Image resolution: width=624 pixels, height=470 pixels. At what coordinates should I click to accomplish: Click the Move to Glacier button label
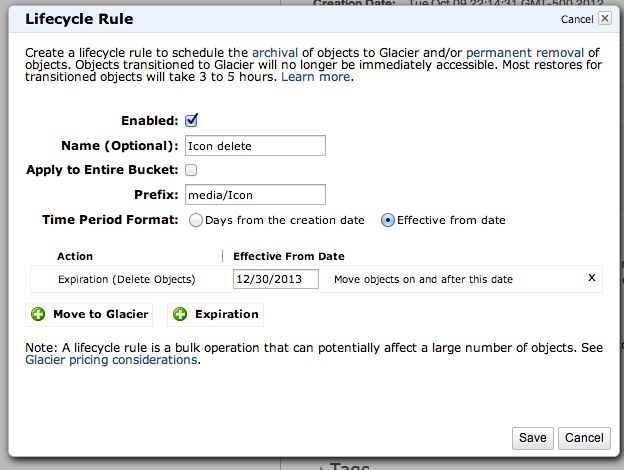(101, 314)
